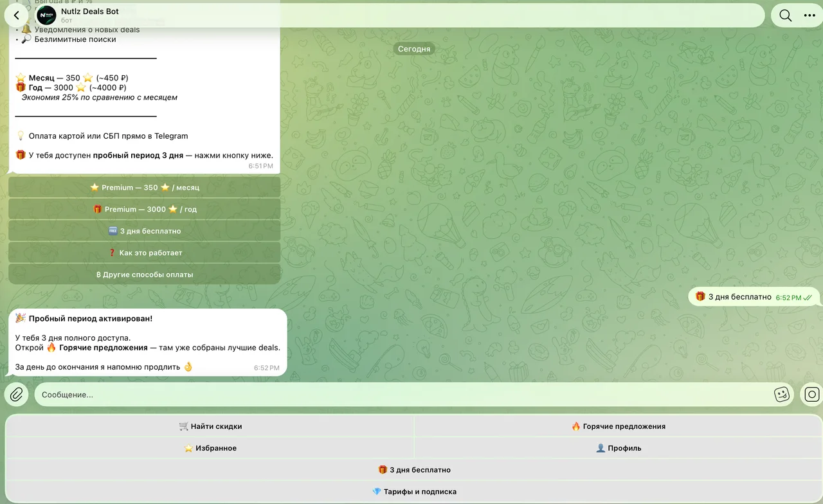Click '3 дня бесплатно' bottom keyboard button
The image size is (823, 504).
click(414, 470)
